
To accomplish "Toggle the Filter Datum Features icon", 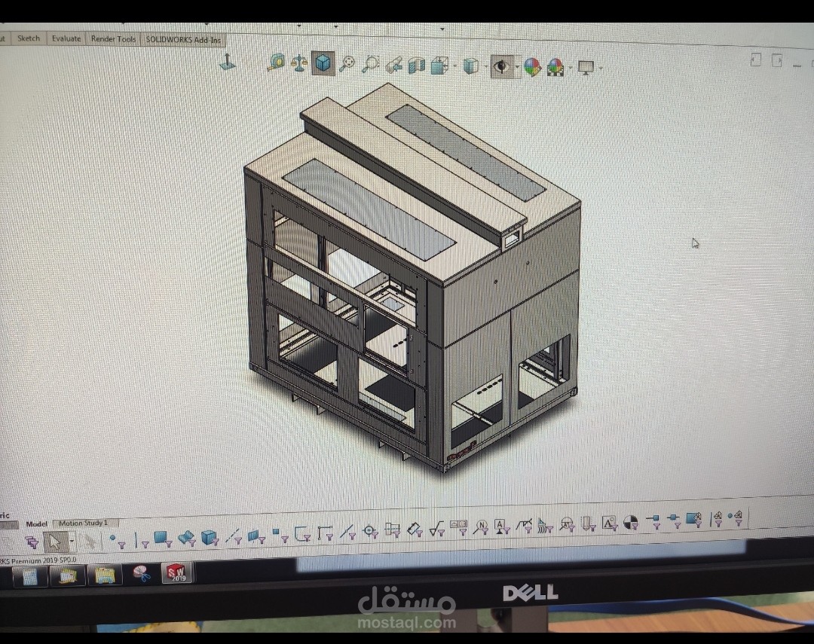I will click(503, 526).
